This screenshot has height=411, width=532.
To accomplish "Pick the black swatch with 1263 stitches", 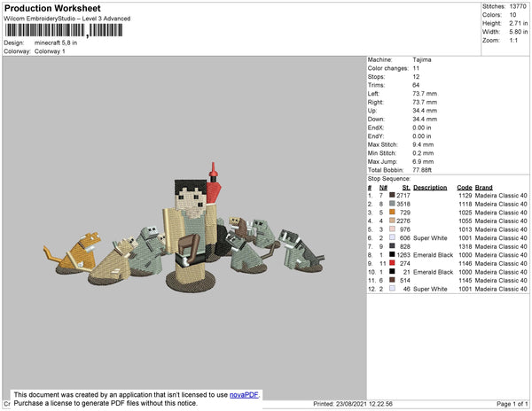I will click(x=392, y=254).
